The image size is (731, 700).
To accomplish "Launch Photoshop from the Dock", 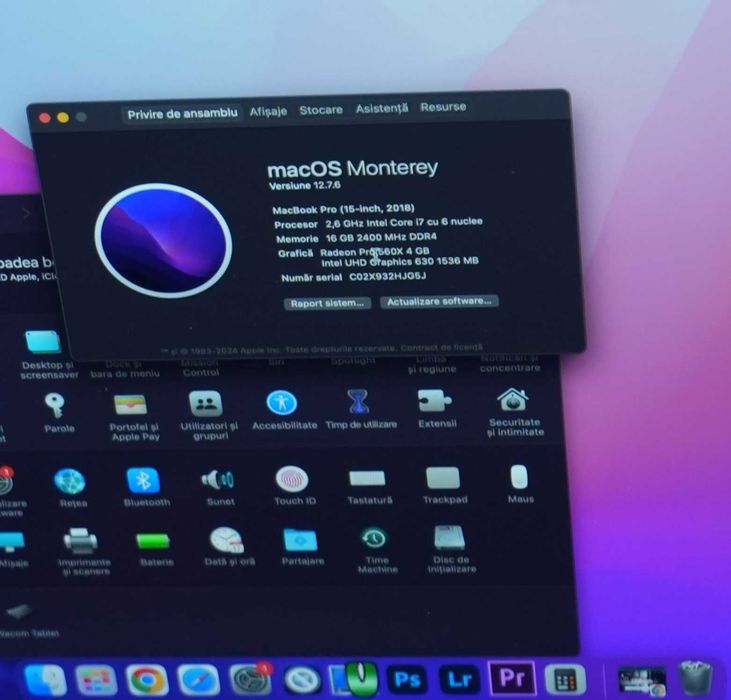I will (x=407, y=679).
